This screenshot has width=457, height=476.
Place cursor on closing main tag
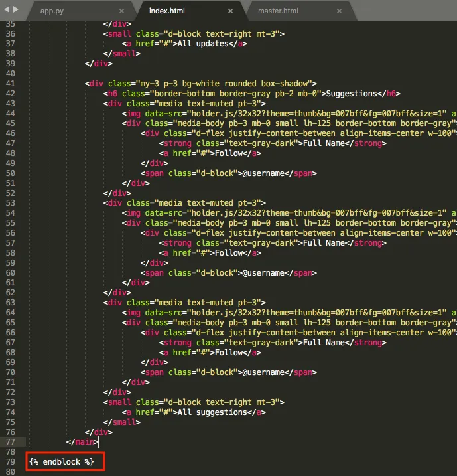point(82,442)
